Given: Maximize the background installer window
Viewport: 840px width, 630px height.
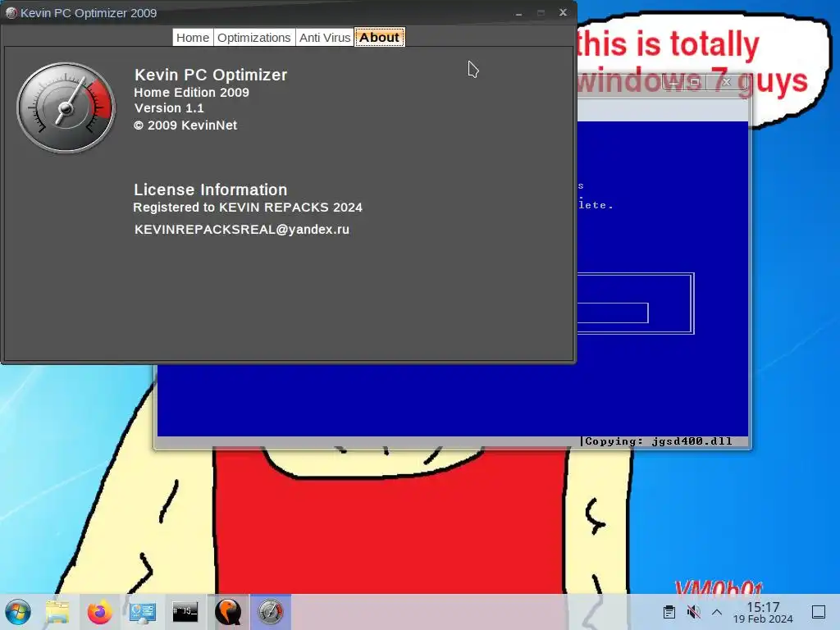Looking at the screenshot, I should pos(695,82).
